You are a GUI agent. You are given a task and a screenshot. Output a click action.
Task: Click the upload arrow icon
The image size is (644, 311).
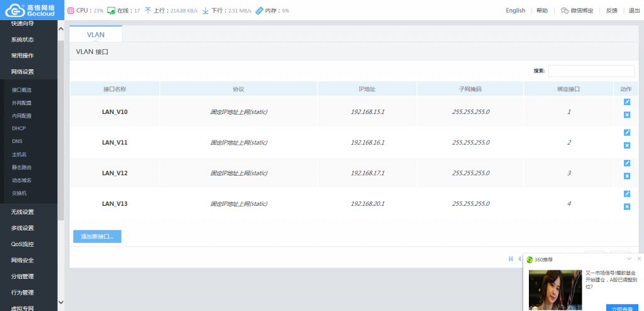tap(148, 11)
